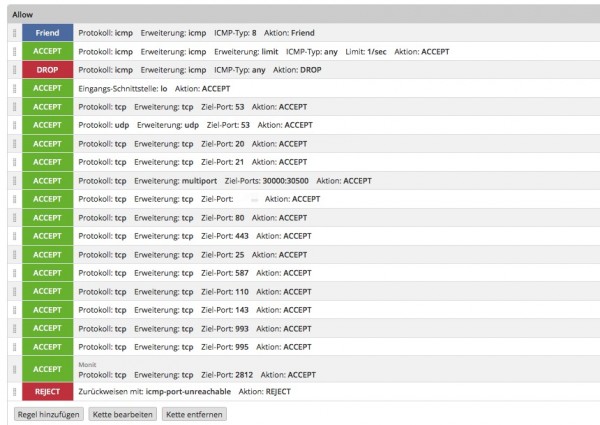Click the drag handle of the lo interface rule

coord(15,88)
